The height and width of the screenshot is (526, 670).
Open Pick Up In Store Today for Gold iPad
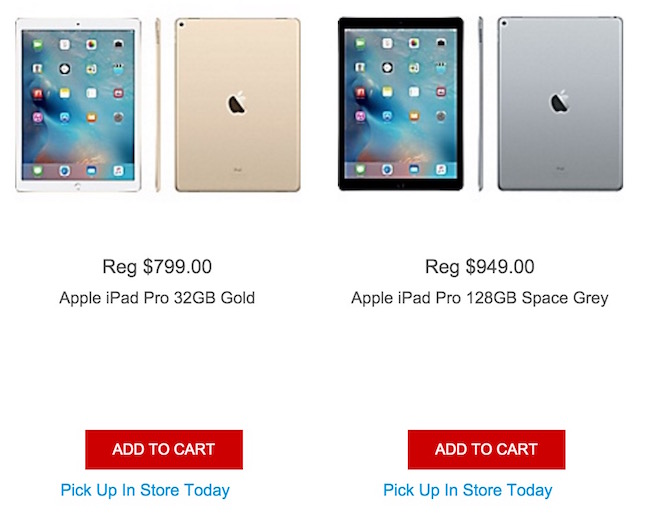(145, 490)
